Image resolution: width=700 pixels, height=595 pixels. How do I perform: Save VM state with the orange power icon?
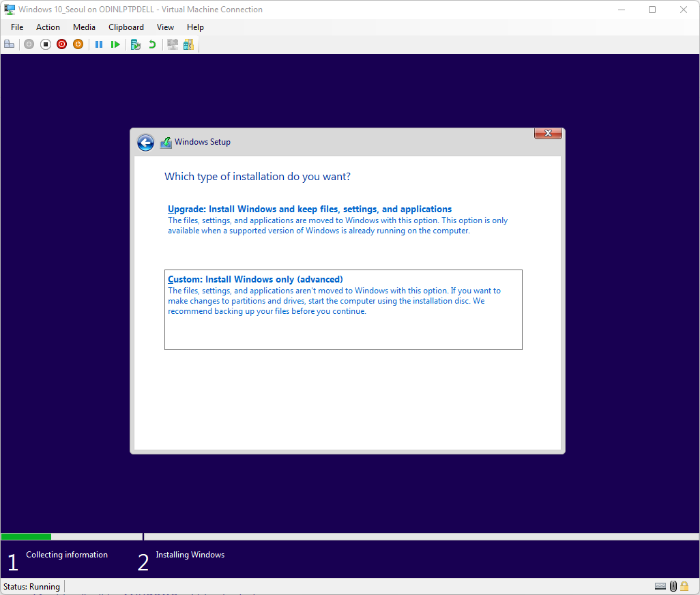click(78, 44)
